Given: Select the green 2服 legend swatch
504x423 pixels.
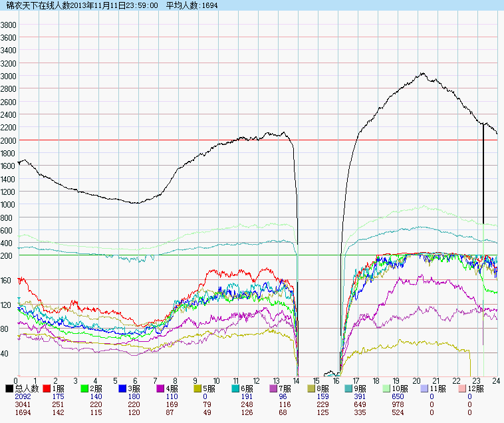Looking at the screenshot, I should point(85,388).
